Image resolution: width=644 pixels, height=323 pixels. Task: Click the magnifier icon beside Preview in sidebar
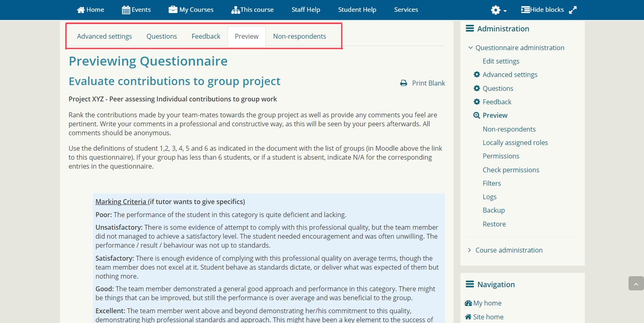pyautogui.click(x=477, y=115)
